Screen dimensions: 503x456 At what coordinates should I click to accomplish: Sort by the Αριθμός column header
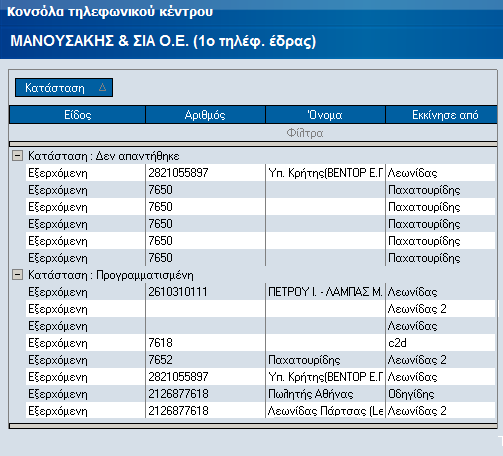pos(205,115)
